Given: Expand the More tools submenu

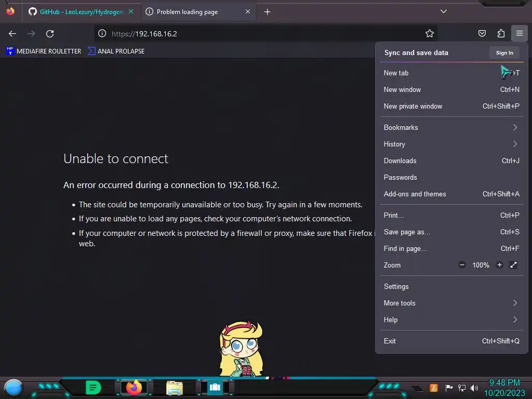Looking at the screenshot, I should 451,303.
